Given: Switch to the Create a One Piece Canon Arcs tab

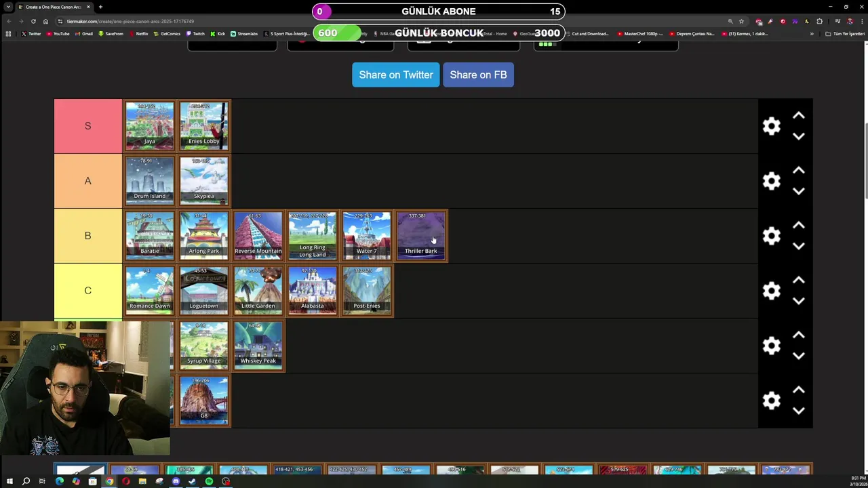Looking at the screenshot, I should tap(54, 7).
